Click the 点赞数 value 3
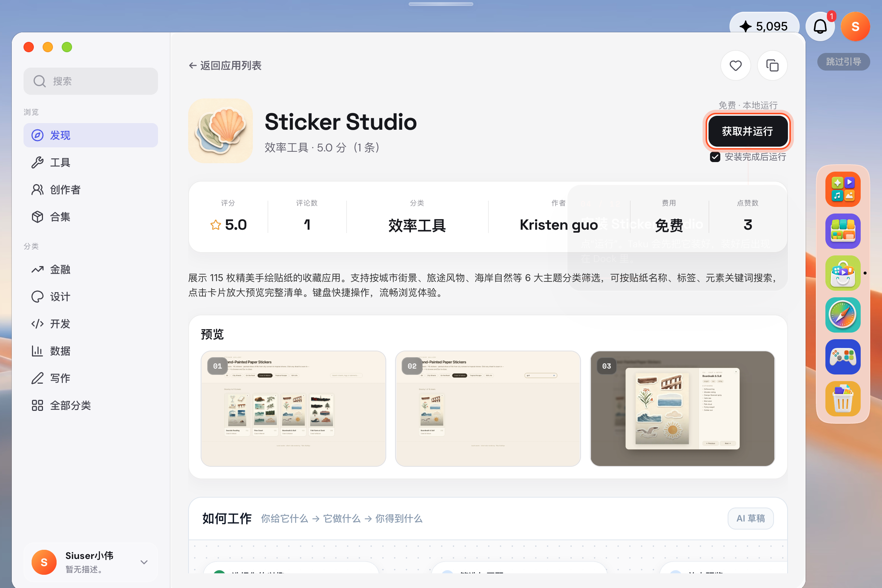Viewport: 882px width, 588px height. point(748,225)
